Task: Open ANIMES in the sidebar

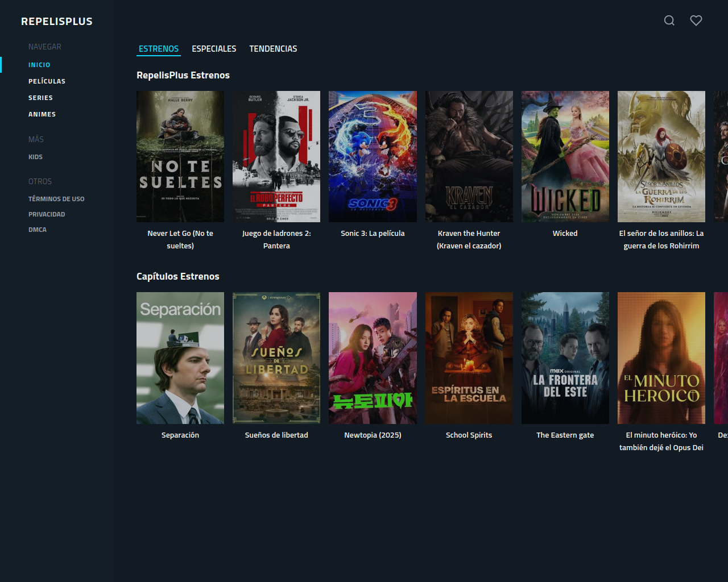Action: click(42, 114)
